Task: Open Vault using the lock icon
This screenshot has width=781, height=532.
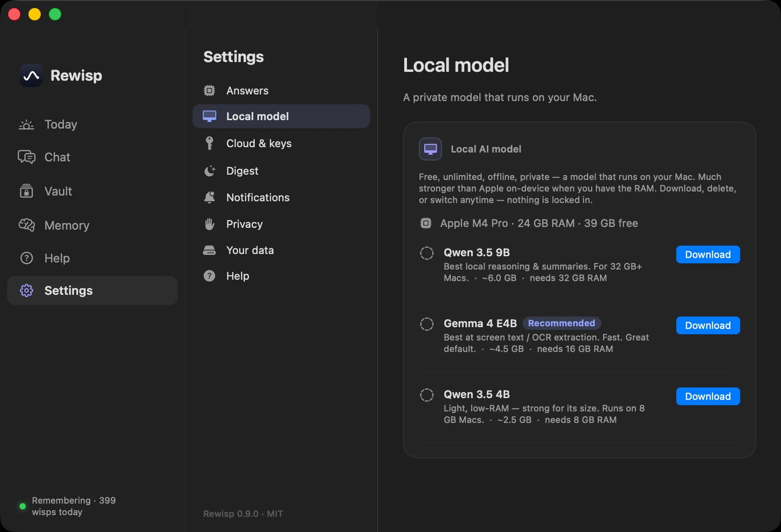Action: tap(26, 191)
